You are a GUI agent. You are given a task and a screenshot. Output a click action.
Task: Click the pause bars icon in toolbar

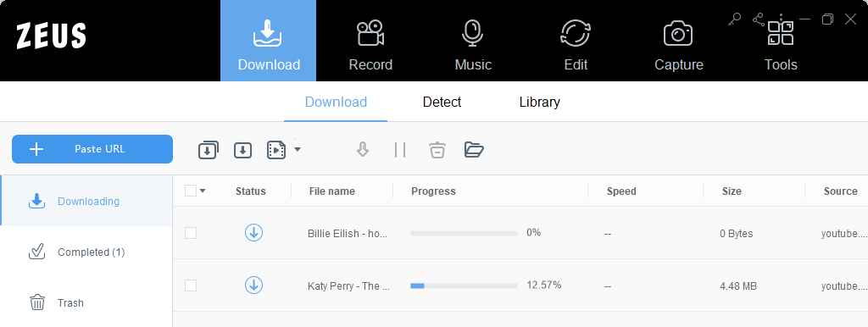pyautogui.click(x=400, y=149)
